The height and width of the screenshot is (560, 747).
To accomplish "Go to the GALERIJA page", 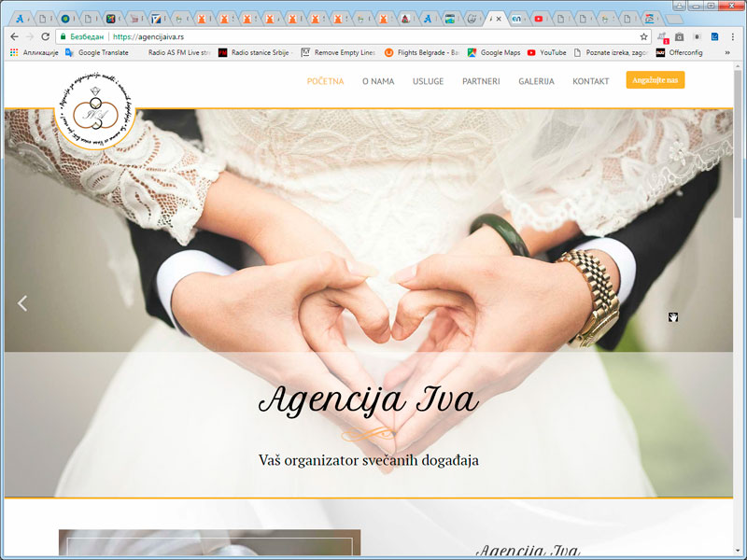I will click(536, 81).
